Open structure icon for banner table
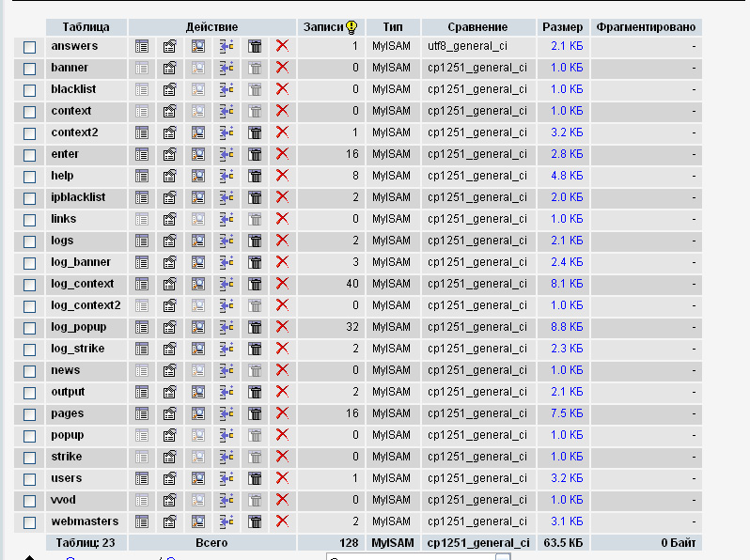The height and width of the screenshot is (560, 750). tap(170, 68)
